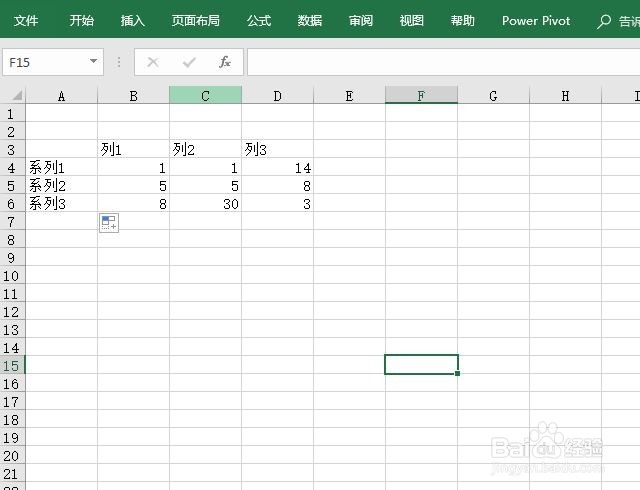Viewport: 640px width, 490px height.
Task: Click the search magnifier icon in ribbon
Action: tap(604, 21)
